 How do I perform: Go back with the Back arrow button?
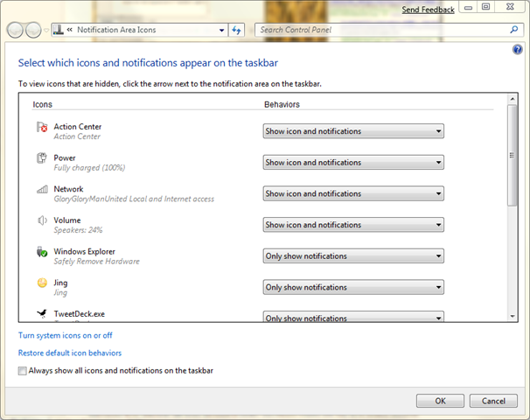click(15, 30)
